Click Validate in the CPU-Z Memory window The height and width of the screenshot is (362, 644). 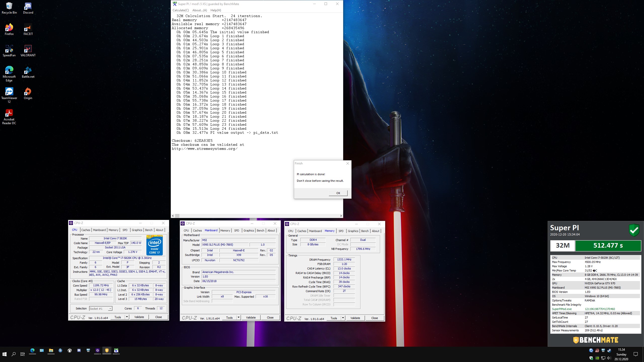pyautogui.click(x=355, y=318)
